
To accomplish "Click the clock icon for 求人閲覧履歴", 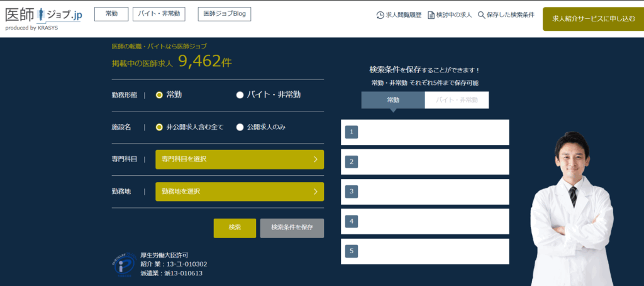I will tap(380, 15).
